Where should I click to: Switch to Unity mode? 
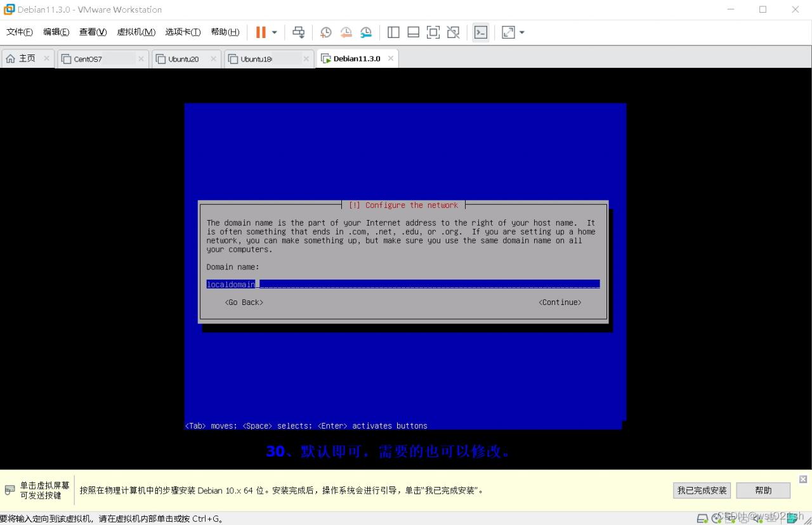[x=453, y=32]
